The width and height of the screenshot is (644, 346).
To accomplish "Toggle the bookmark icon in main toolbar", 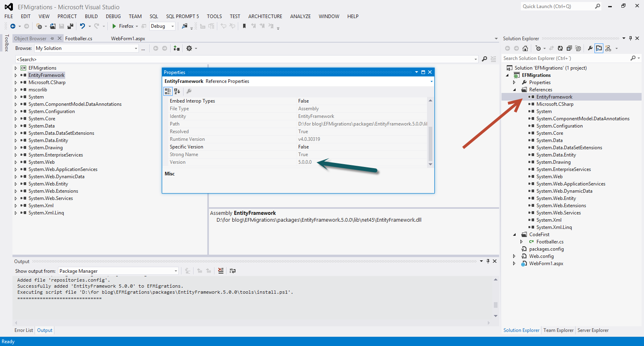I will pyautogui.click(x=244, y=26).
